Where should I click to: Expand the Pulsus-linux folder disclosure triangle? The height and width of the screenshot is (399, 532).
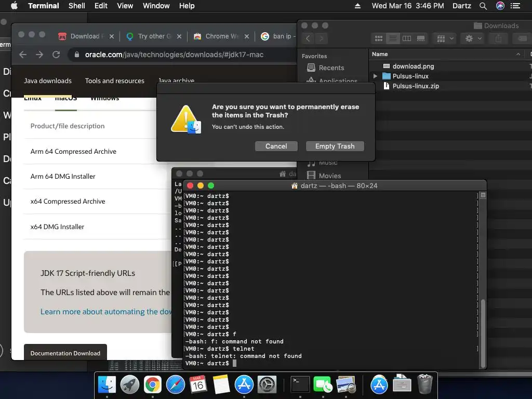tap(375, 76)
